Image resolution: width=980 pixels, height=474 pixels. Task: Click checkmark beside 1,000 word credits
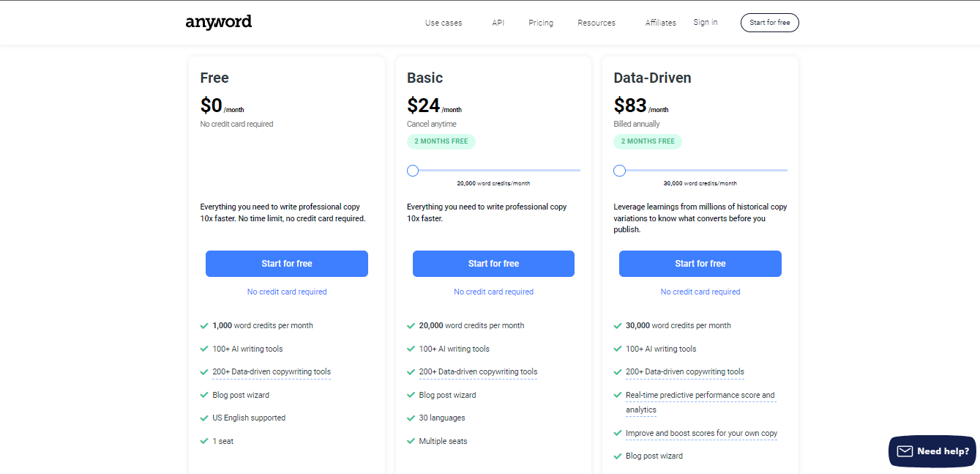pyautogui.click(x=204, y=325)
